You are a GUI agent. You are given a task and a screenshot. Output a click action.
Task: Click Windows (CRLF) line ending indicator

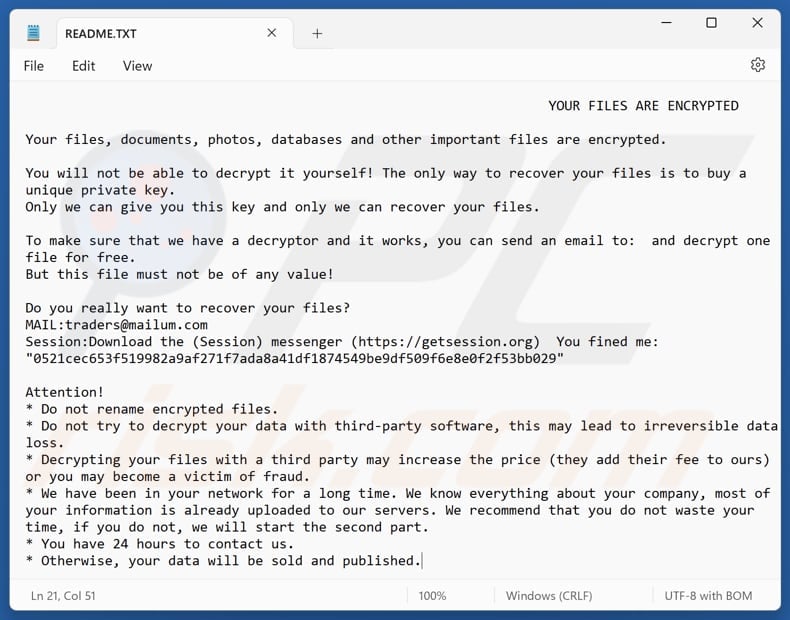(x=549, y=596)
